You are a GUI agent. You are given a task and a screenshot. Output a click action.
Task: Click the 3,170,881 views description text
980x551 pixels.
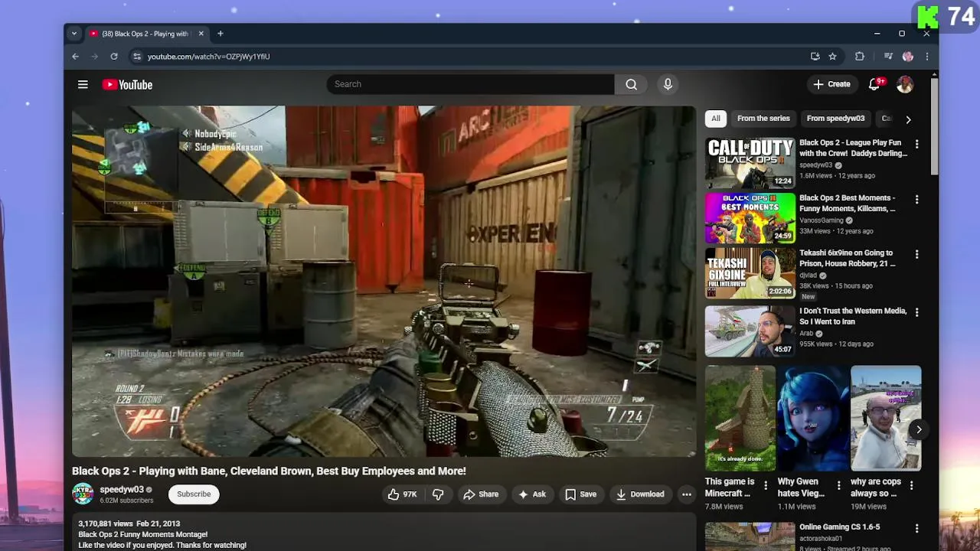(106, 524)
